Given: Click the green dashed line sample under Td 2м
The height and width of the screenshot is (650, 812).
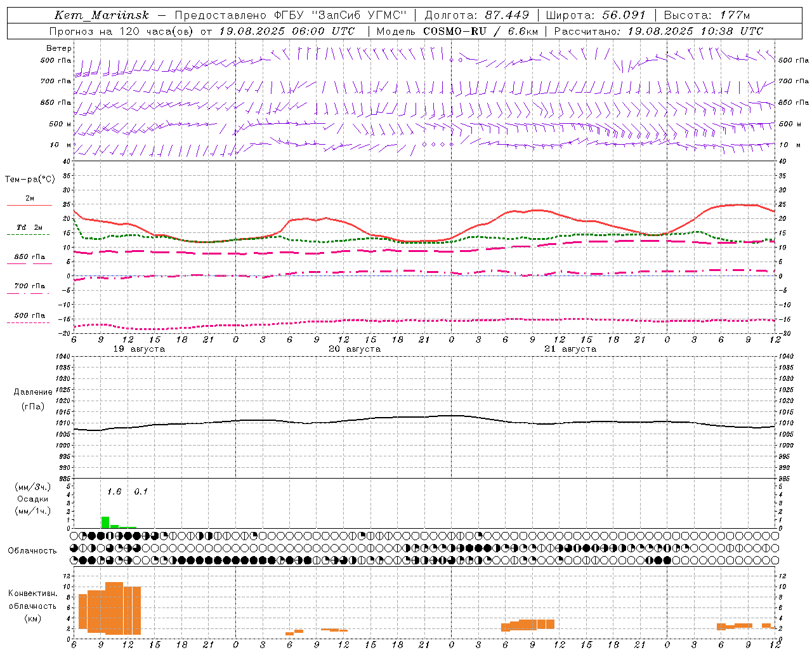Looking at the screenshot, I should (28, 235).
